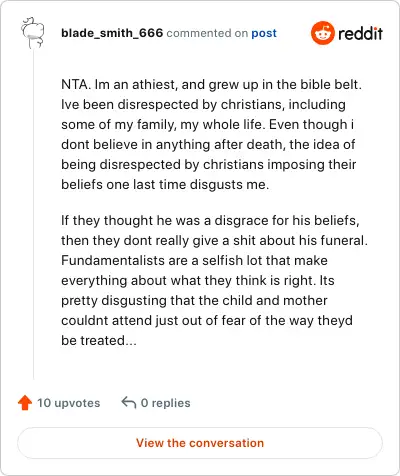The height and width of the screenshot is (476, 400).
Task: Collapse thread via vertical gray line
Action: click(x=33, y=214)
